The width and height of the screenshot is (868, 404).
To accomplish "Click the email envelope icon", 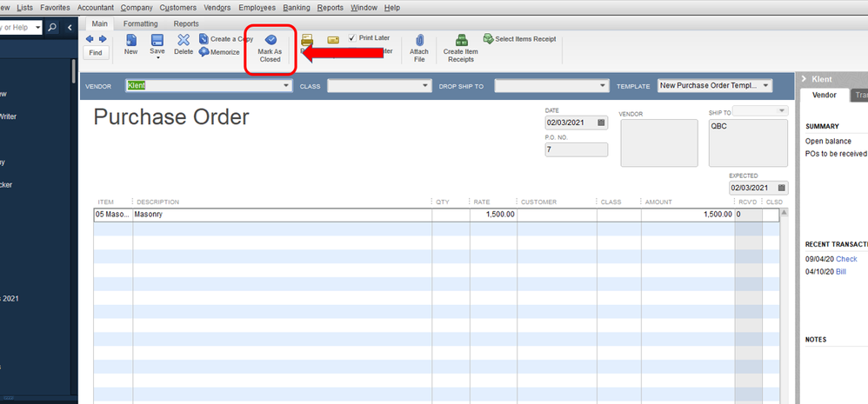I will [x=333, y=40].
